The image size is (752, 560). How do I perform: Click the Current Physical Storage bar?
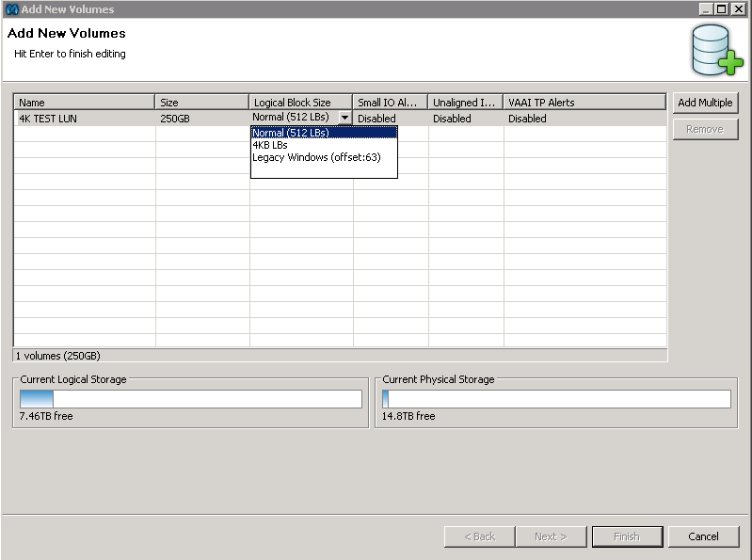(x=555, y=399)
